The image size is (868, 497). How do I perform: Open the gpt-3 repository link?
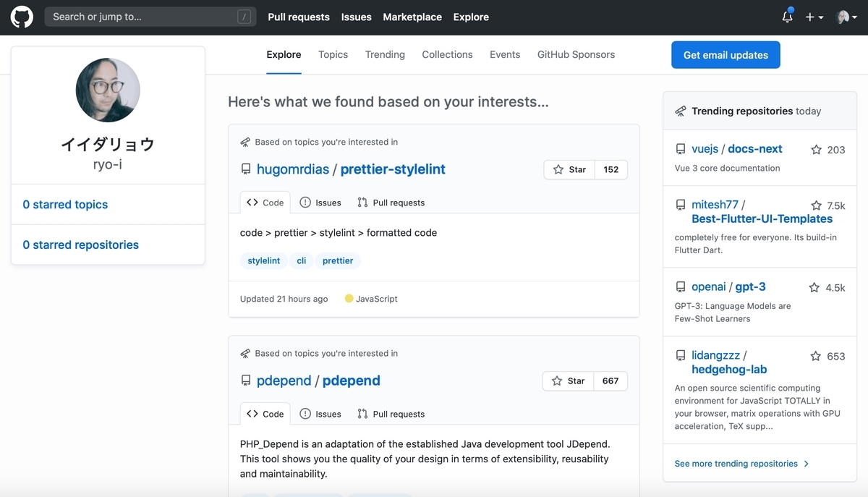tap(751, 286)
